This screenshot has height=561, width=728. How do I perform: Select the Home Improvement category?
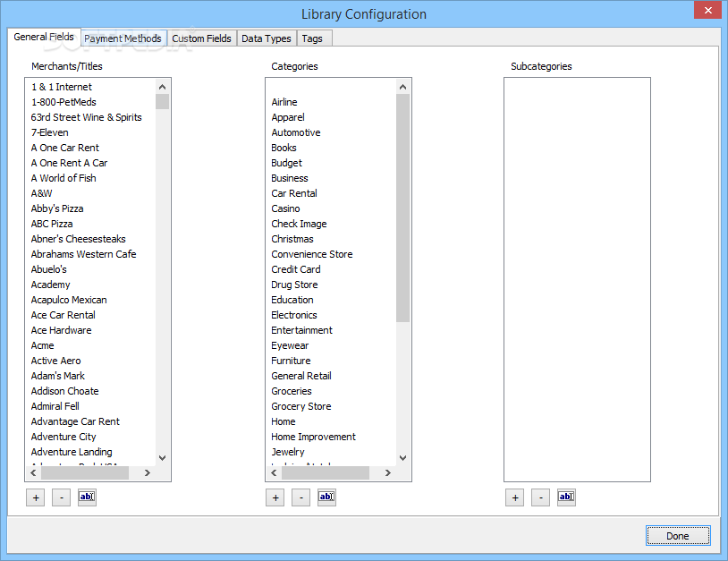pos(313,437)
